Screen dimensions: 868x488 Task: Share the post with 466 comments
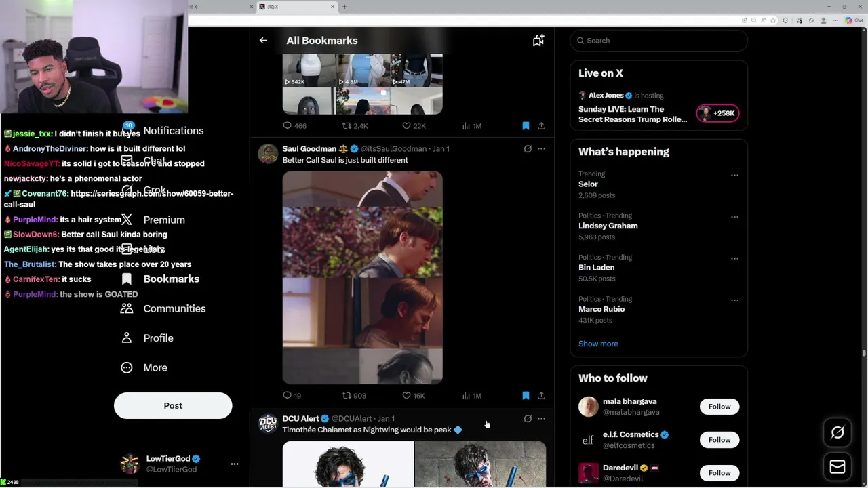click(x=541, y=126)
